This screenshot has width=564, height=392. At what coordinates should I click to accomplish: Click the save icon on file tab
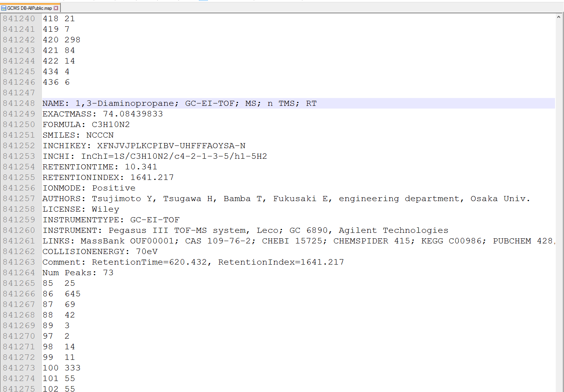tap(4, 8)
